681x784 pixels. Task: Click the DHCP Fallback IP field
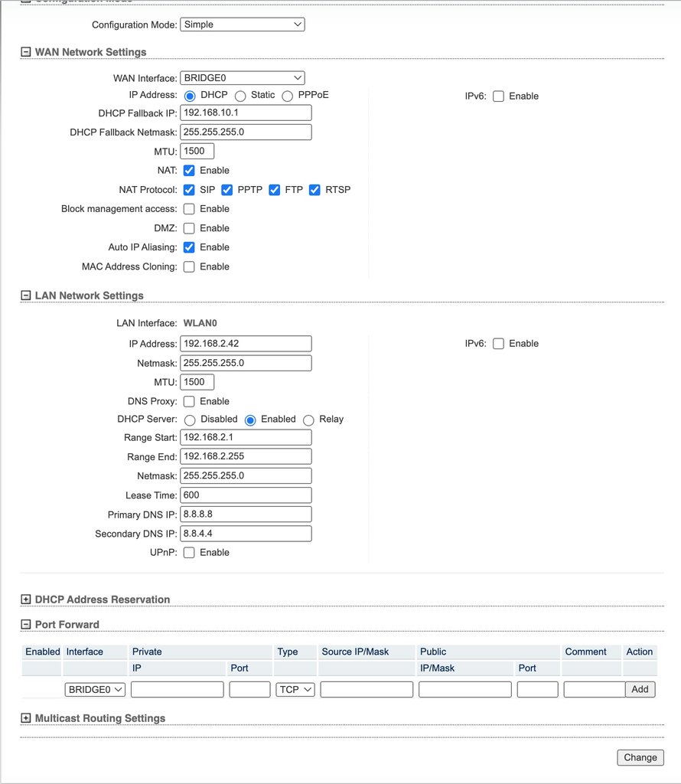click(246, 113)
